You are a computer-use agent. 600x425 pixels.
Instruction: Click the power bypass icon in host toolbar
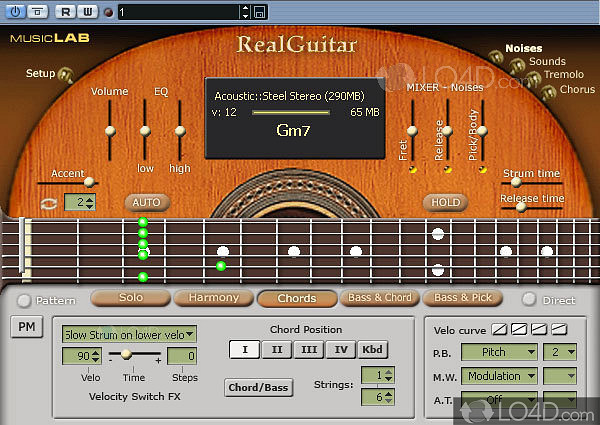point(16,11)
